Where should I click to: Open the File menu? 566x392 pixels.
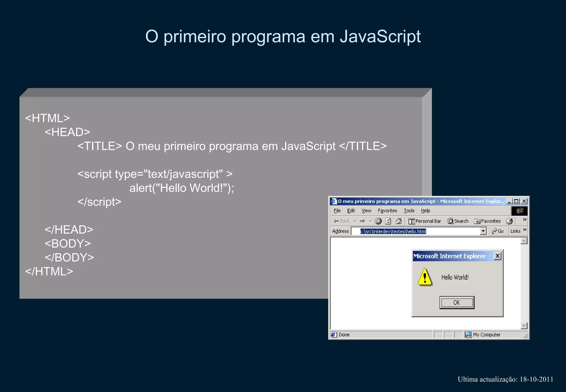[x=337, y=211]
